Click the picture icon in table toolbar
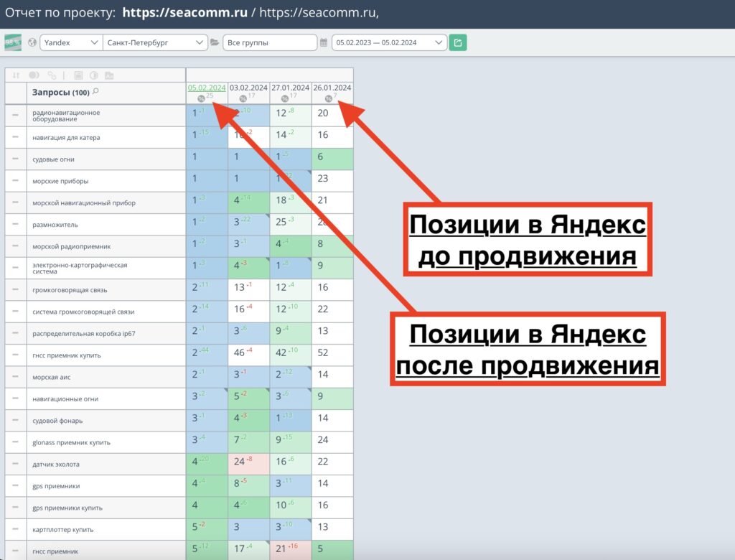The width and height of the screenshot is (735, 560). tap(109, 75)
